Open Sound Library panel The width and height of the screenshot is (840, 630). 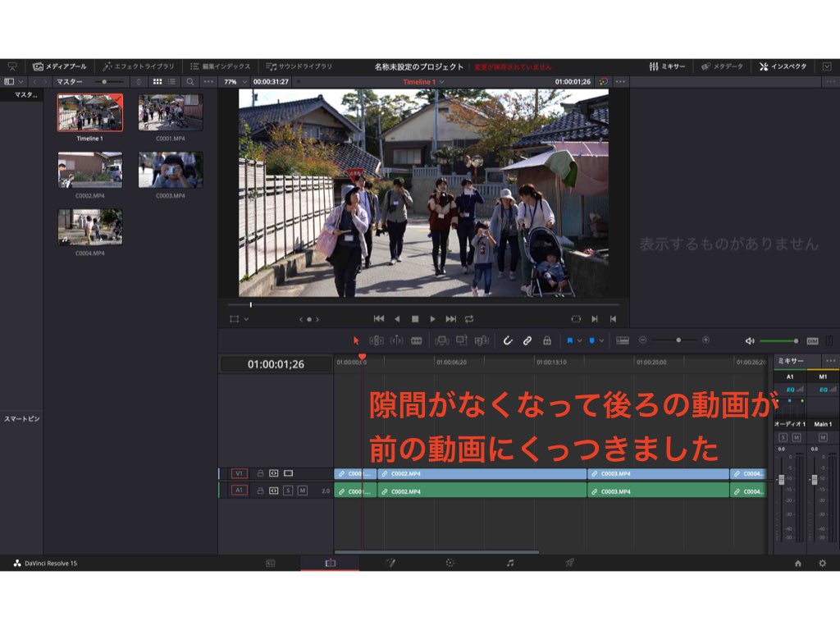point(299,66)
